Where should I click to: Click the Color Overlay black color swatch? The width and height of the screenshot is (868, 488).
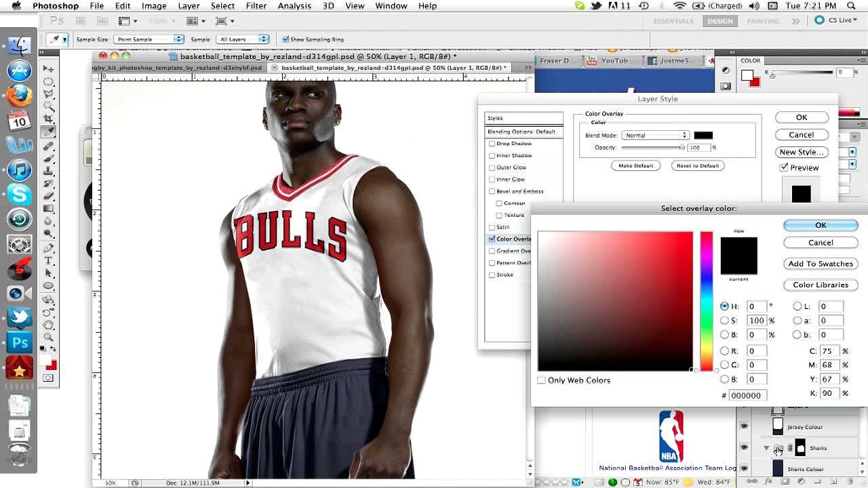(x=703, y=136)
